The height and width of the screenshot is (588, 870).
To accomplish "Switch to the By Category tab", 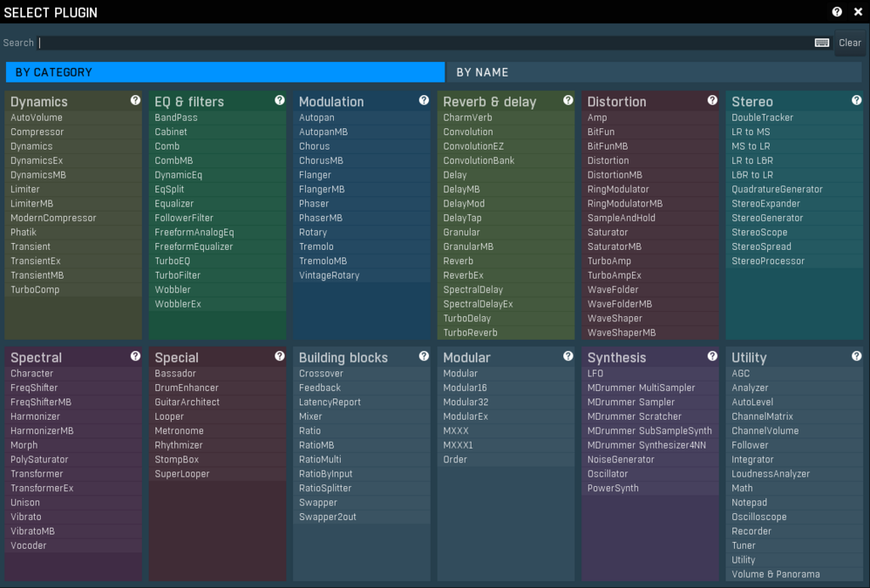I will tap(225, 72).
